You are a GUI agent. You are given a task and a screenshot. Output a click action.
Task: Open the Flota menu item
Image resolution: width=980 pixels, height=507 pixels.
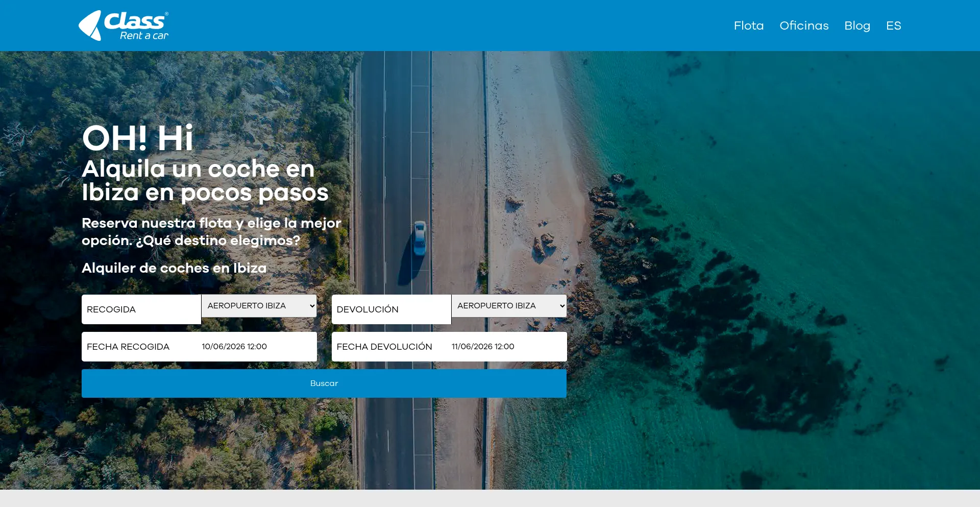coord(749,26)
